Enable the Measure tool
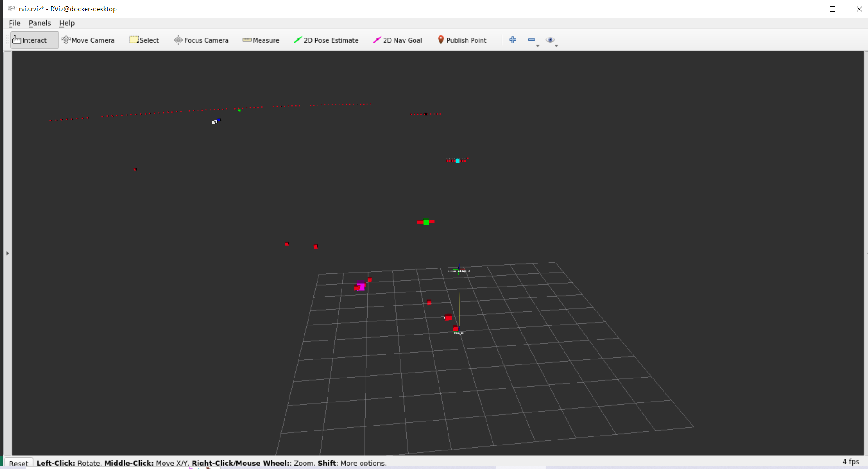Image resolution: width=868 pixels, height=469 pixels. pos(261,40)
